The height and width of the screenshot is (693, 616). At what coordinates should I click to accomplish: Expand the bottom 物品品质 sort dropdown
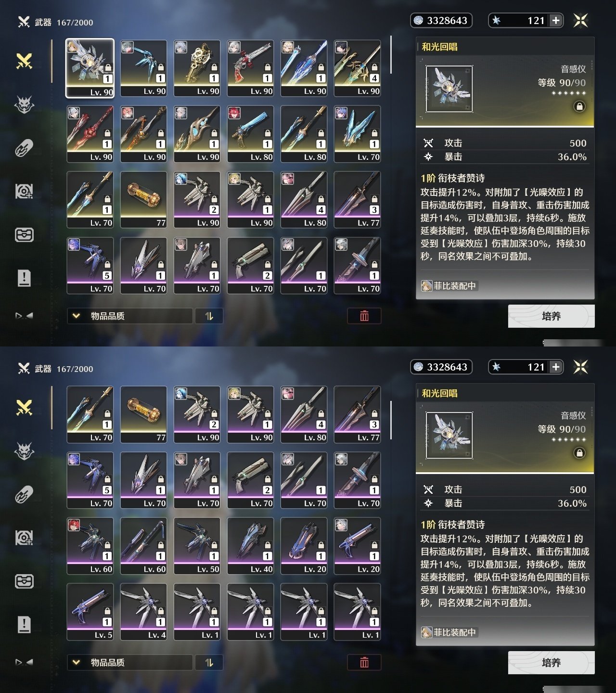point(130,662)
